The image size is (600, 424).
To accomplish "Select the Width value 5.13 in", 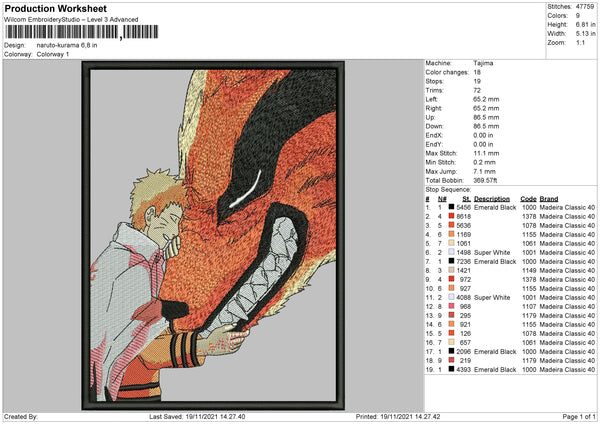I will click(x=585, y=34).
